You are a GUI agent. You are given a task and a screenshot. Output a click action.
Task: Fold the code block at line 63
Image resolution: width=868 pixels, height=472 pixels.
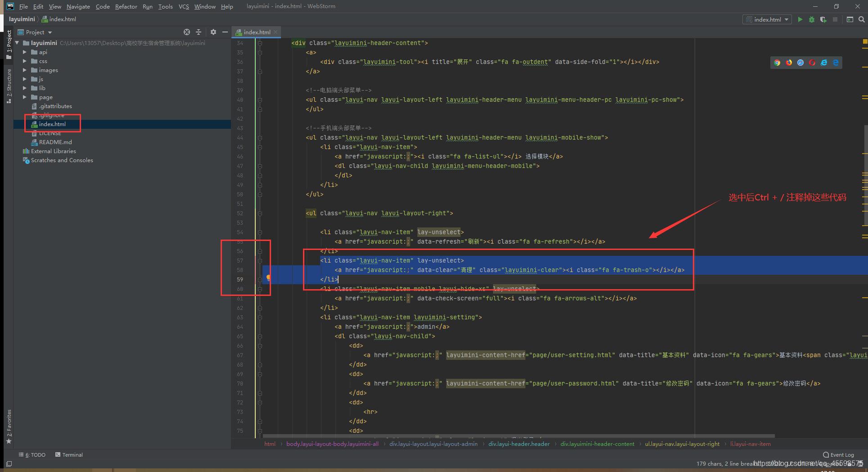point(260,318)
